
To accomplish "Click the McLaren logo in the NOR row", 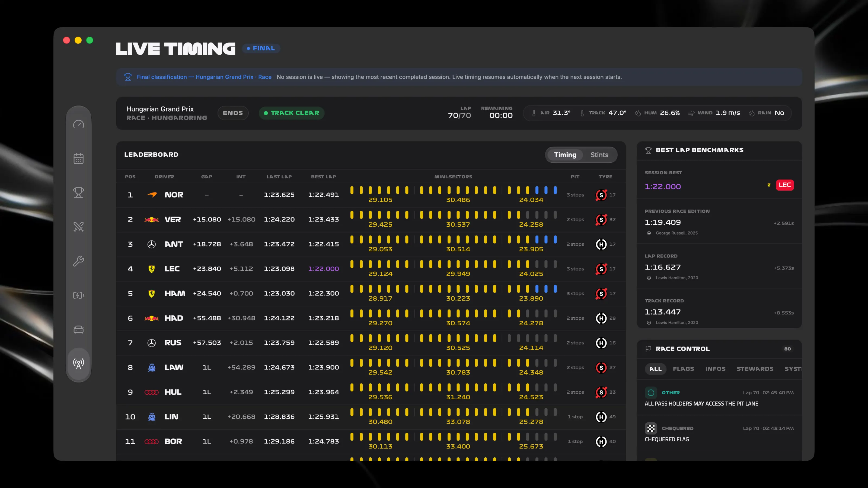I will click(152, 195).
